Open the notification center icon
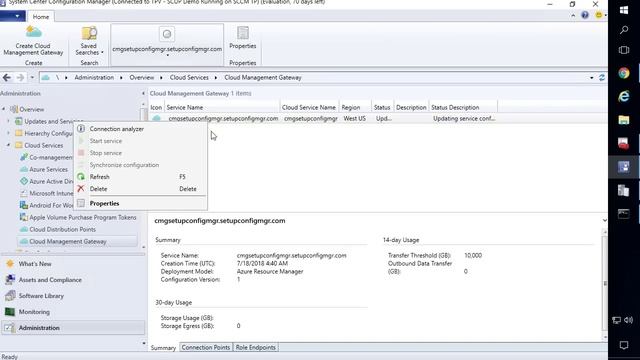This screenshot has height=360, width=640. coord(624,345)
